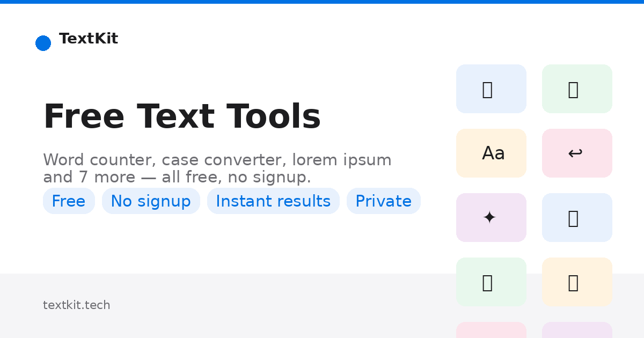Click the return arrow tile in pink
644x338 pixels.
click(577, 153)
